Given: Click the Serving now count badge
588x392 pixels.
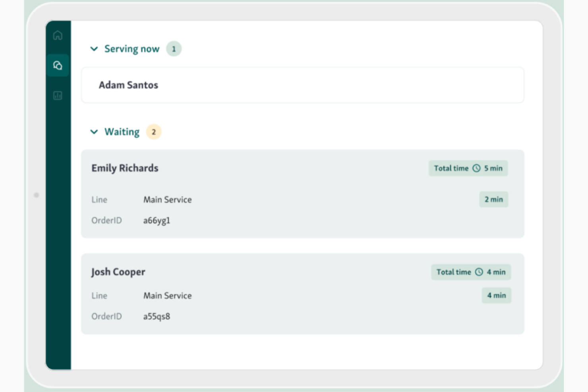Looking at the screenshot, I should 174,49.
